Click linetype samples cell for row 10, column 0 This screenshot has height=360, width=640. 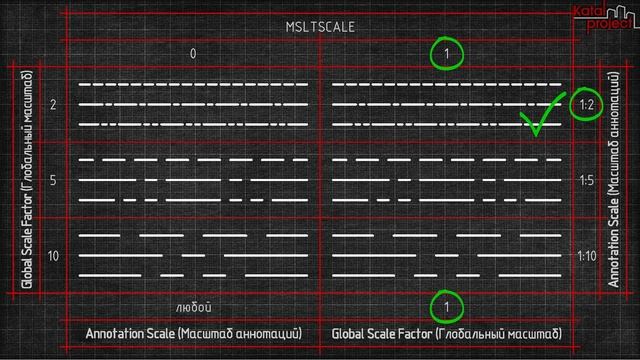pyautogui.click(x=193, y=256)
